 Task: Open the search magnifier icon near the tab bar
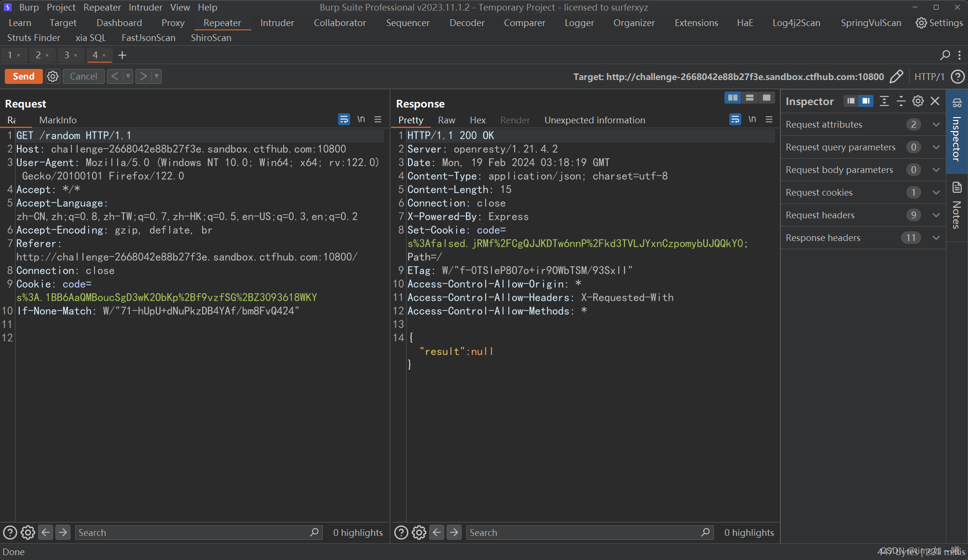(944, 55)
